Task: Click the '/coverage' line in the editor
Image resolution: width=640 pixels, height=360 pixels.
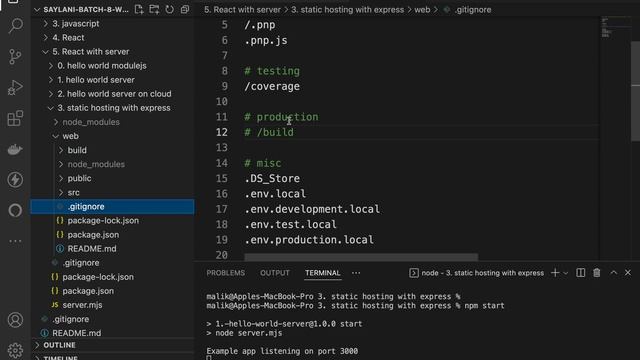Action: point(272,87)
